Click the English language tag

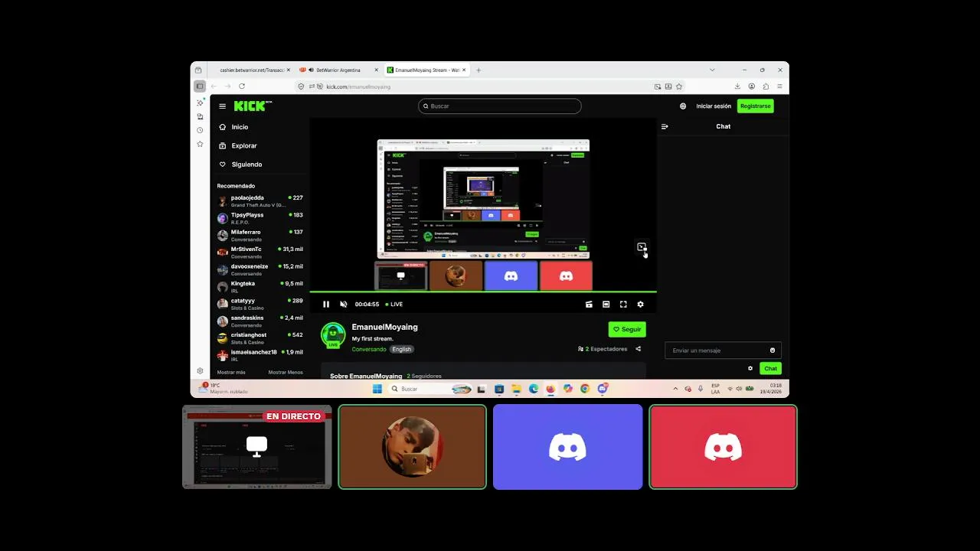pyautogui.click(x=401, y=349)
